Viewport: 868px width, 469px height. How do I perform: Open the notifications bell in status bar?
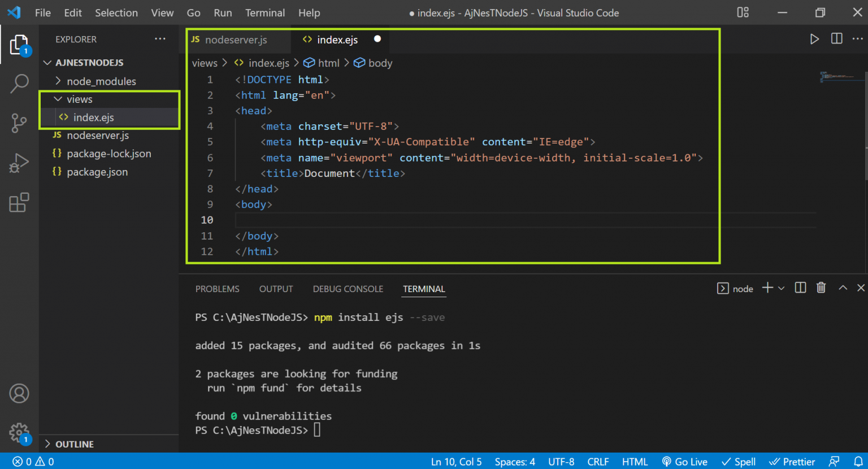click(x=858, y=462)
